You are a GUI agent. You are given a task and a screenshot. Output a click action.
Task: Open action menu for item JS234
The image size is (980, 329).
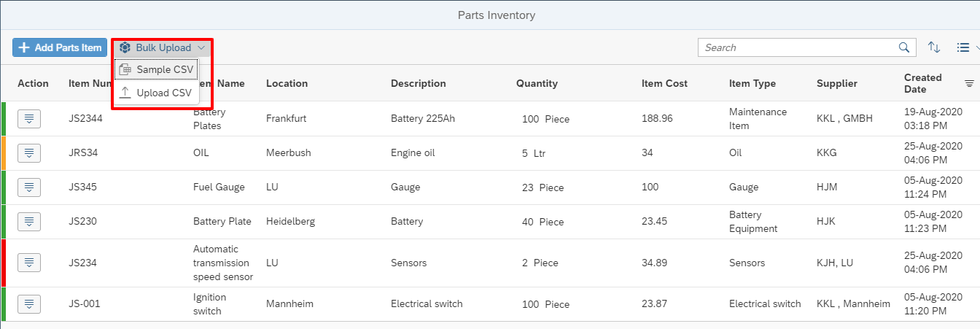[x=29, y=263]
